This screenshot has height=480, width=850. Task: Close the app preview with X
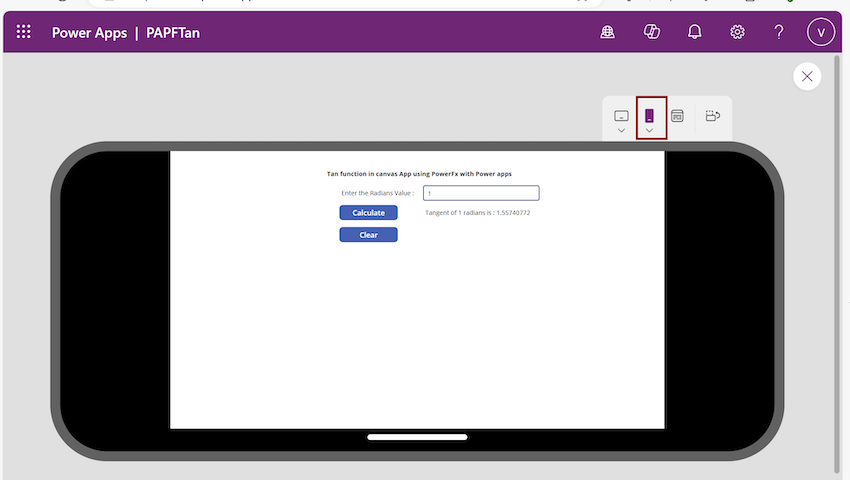coord(807,76)
